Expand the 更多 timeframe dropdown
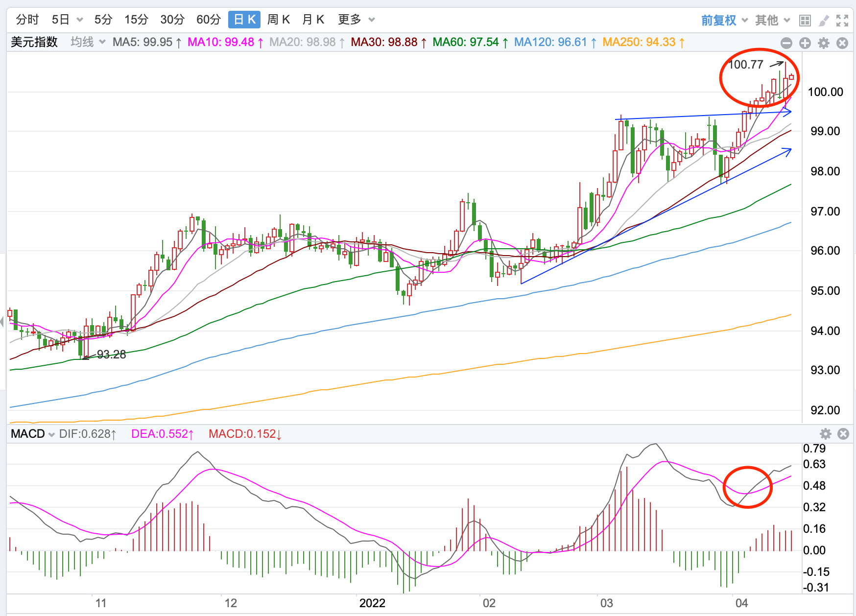Screen dimensions: 856x616 [356, 20]
